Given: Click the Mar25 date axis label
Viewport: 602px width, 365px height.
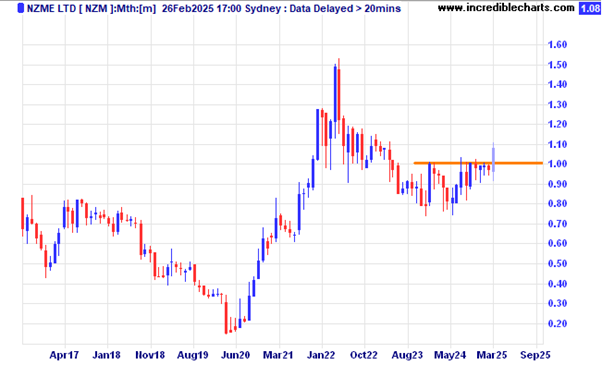Looking at the screenshot, I should pos(493,355).
